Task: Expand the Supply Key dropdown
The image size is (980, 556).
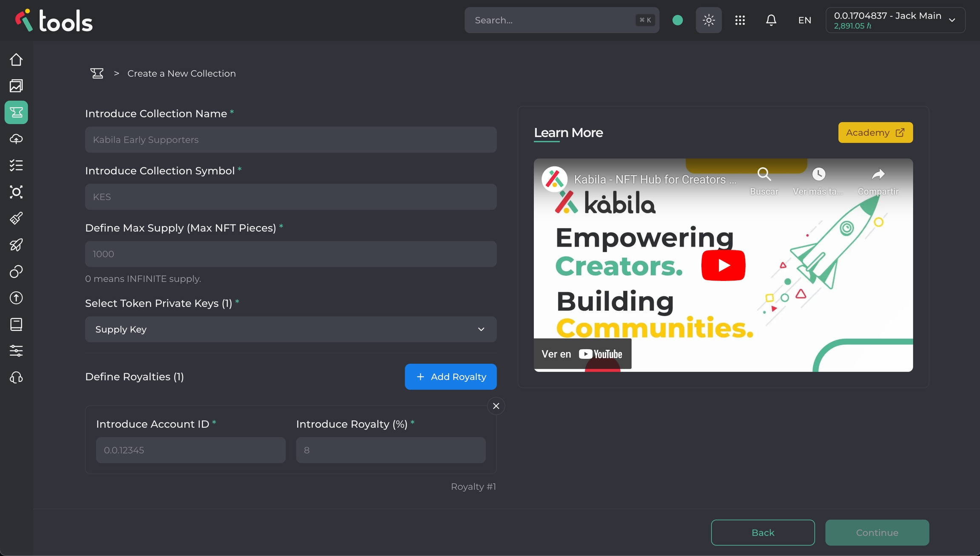Action: pos(291,329)
